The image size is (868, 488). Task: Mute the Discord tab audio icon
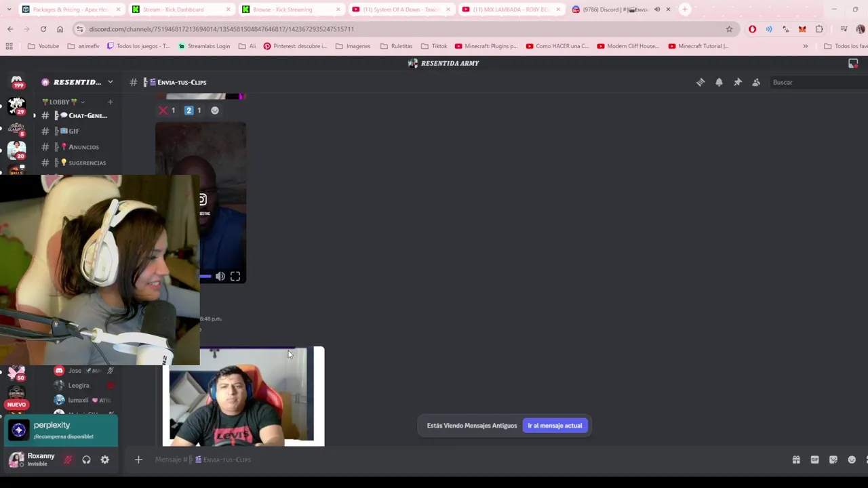pos(656,9)
